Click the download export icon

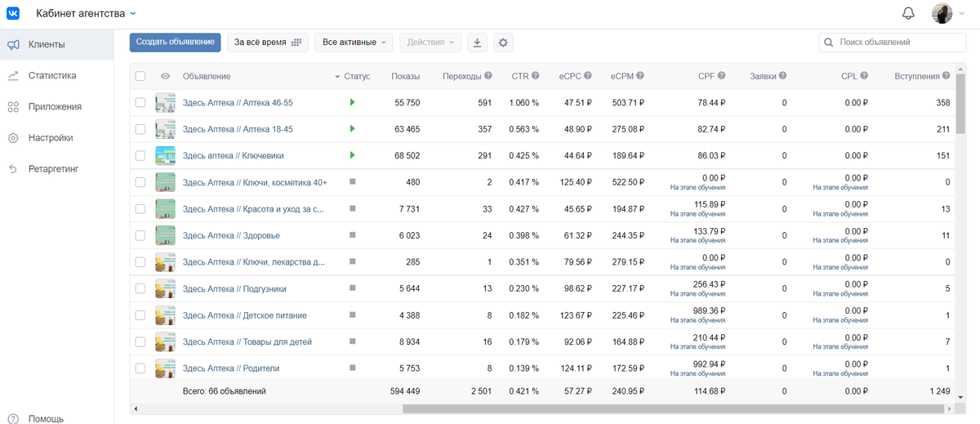tap(478, 42)
